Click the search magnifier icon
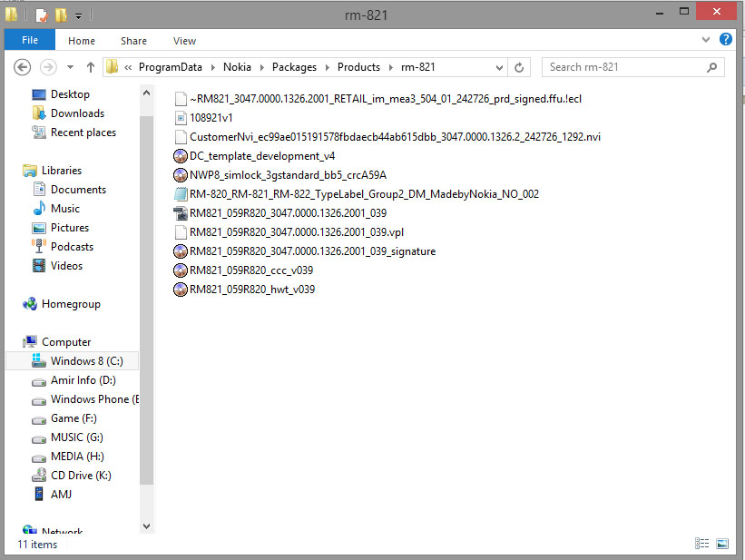The height and width of the screenshot is (560, 745). coord(711,67)
